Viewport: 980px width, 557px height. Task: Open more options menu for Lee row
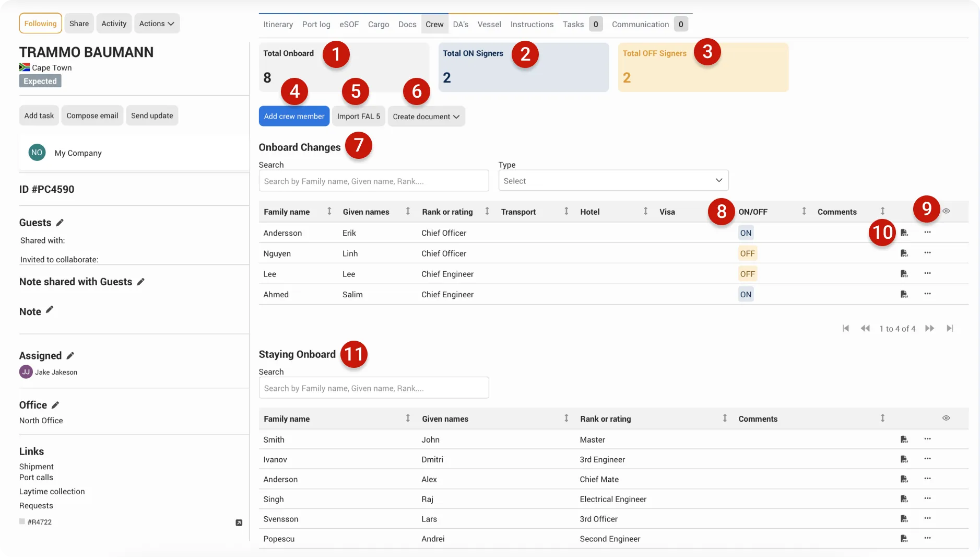click(927, 273)
